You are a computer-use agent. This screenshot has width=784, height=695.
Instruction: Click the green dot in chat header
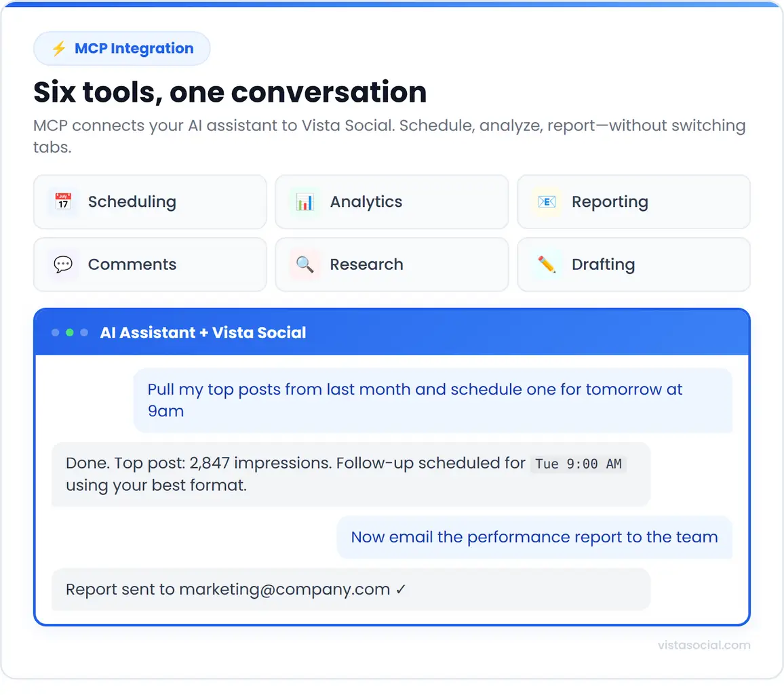(x=70, y=333)
